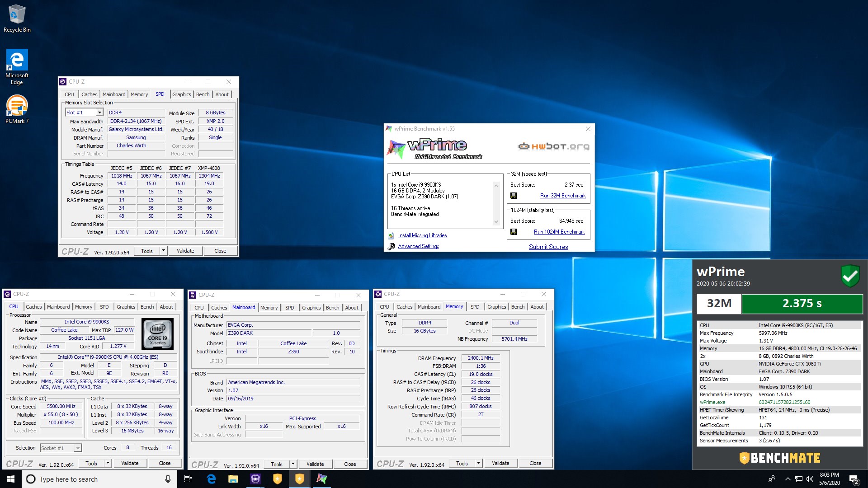Switch to the Bench tab in the SPD window
This screenshot has height=488, width=868.
[203, 94]
